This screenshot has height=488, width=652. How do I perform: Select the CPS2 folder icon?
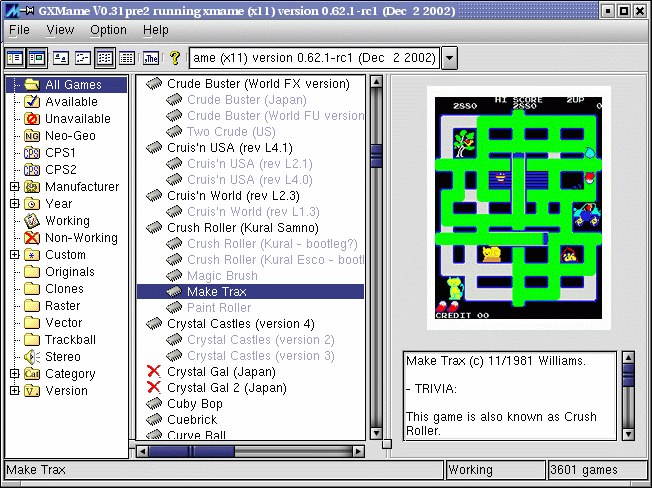[x=32, y=170]
